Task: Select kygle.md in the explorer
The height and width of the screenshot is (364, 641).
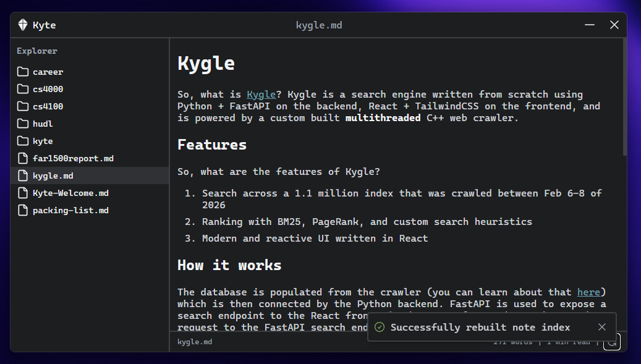Action: (x=90, y=176)
